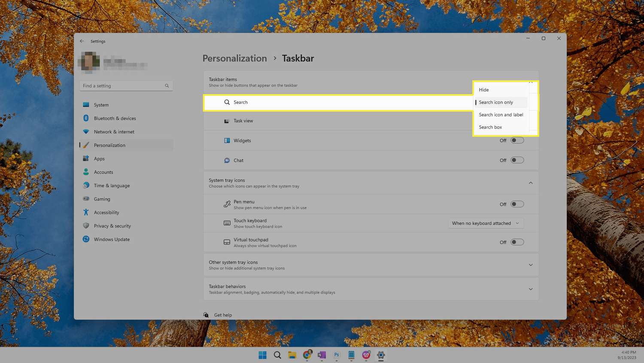Go back to Personalization via breadcrumb
Image resolution: width=644 pixels, height=363 pixels.
pyautogui.click(x=234, y=58)
